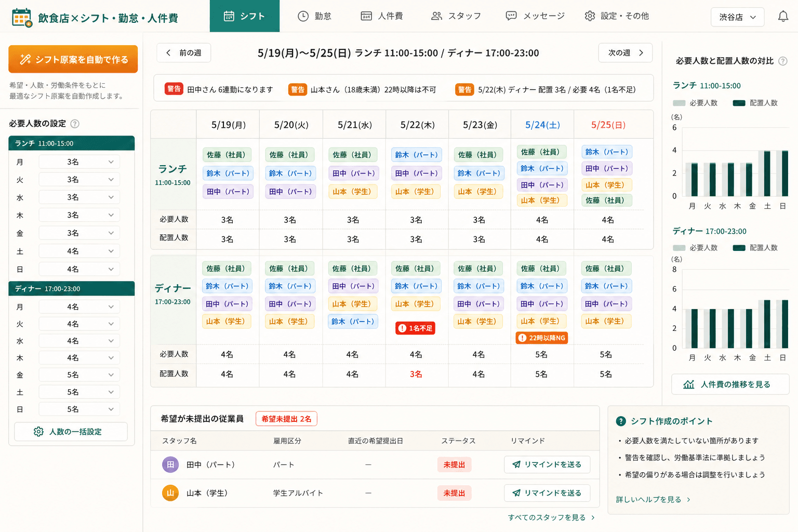
Task: Open 設定・その他 menu
Action: pos(617,16)
